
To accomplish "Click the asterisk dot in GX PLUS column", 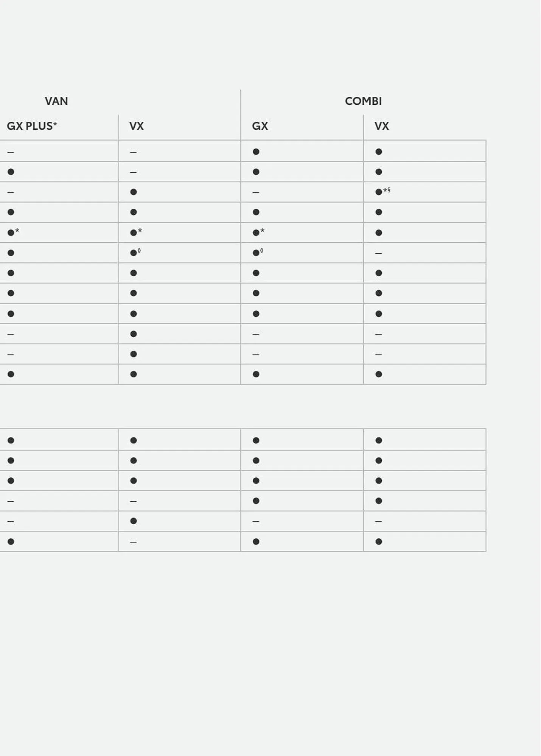I will 11,232.
